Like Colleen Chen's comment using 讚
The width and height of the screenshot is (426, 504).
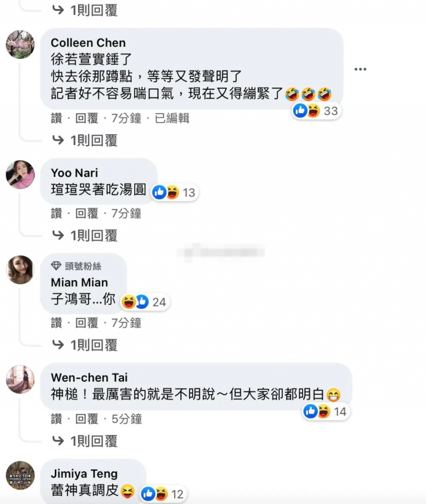pyautogui.click(x=57, y=118)
